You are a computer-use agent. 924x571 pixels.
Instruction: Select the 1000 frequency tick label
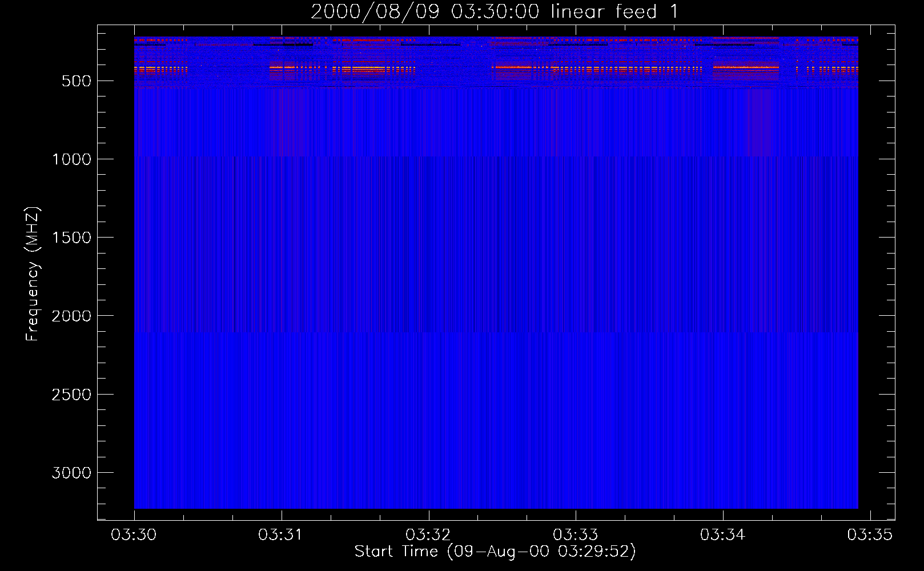[72, 159]
